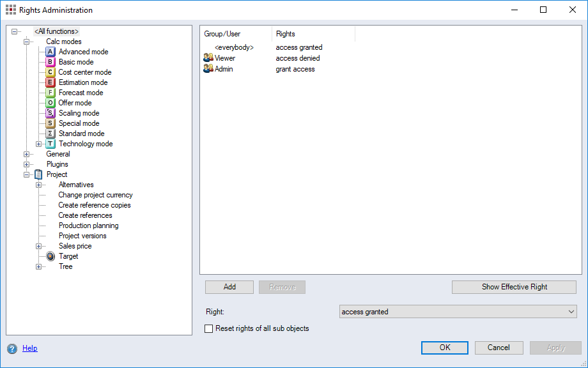Image resolution: width=588 pixels, height=368 pixels.
Task: Enable Reset rights of all sub objects
Action: coord(208,328)
